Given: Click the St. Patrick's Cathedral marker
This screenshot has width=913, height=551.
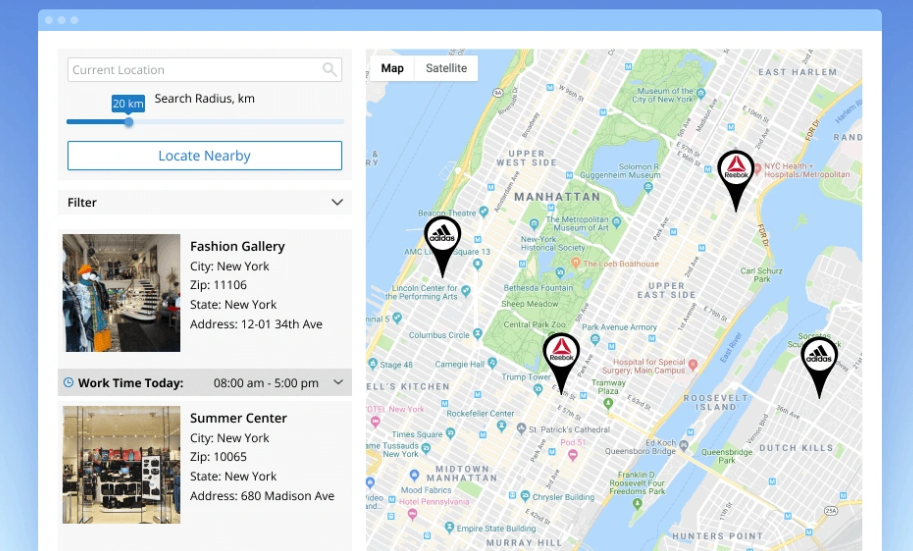Looking at the screenshot, I should pos(521,428).
